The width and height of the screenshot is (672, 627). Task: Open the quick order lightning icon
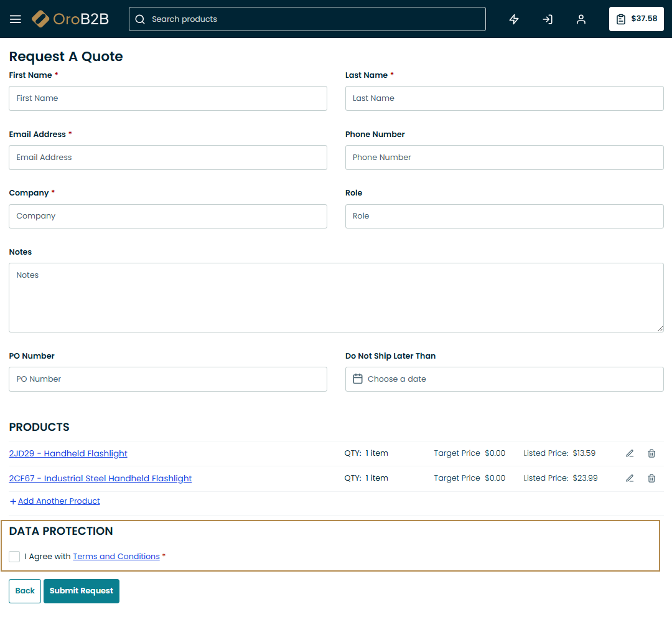tap(514, 19)
